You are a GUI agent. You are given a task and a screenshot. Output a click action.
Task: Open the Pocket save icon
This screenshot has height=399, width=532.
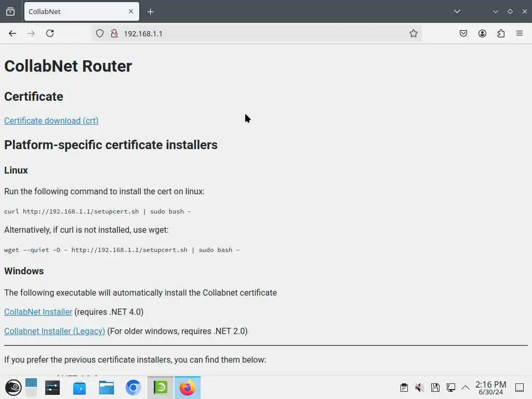pos(463,33)
